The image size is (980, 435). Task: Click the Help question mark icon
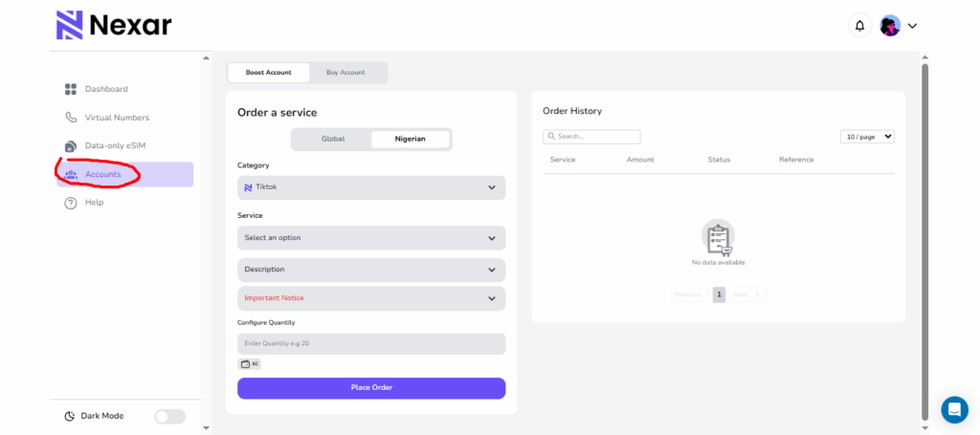click(70, 203)
